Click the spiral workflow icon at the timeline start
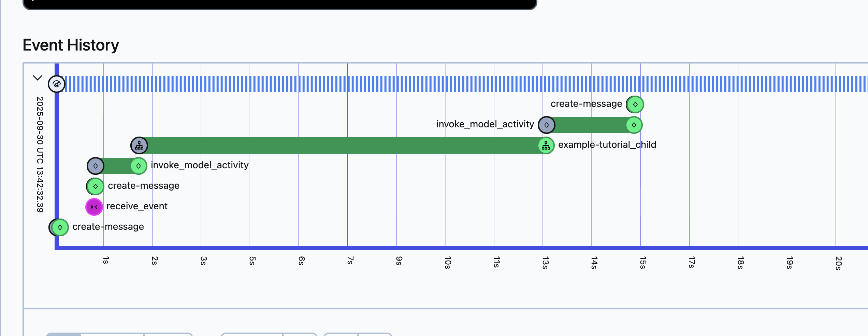Image resolution: width=868 pixels, height=336 pixels. pyautogui.click(x=57, y=84)
